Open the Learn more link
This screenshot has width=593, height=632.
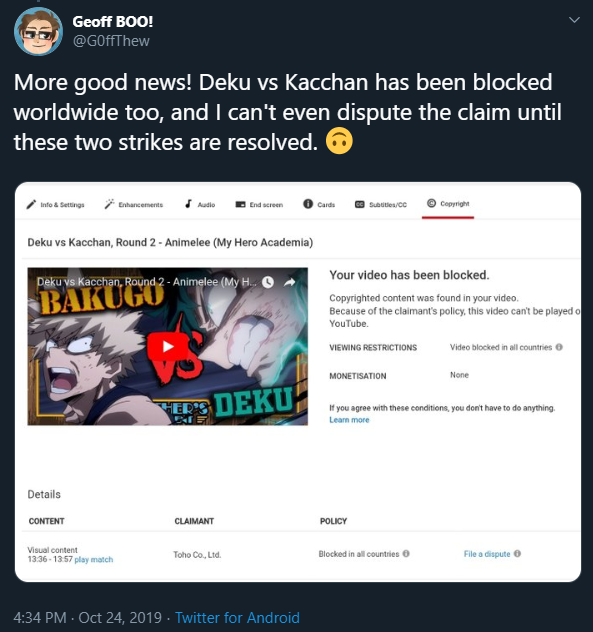pos(349,420)
